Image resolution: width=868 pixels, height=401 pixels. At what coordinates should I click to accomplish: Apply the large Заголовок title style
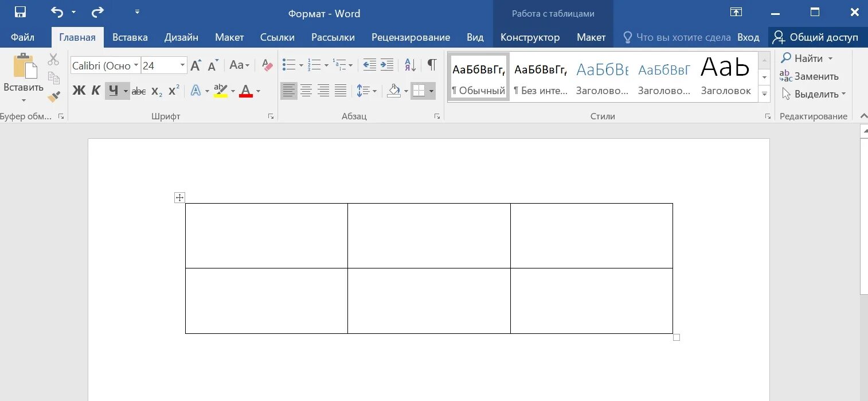726,77
